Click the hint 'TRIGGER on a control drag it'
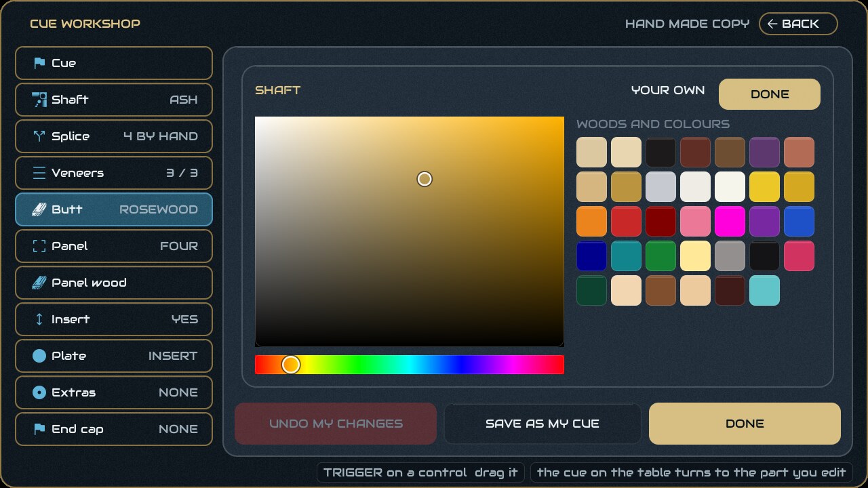The image size is (868, 488). (420, 472)
